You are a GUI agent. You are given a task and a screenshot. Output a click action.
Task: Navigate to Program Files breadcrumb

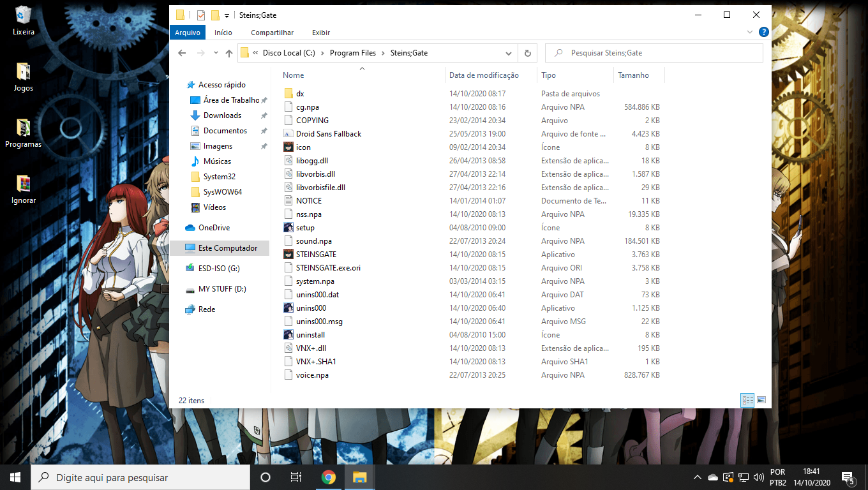(353, 53)
